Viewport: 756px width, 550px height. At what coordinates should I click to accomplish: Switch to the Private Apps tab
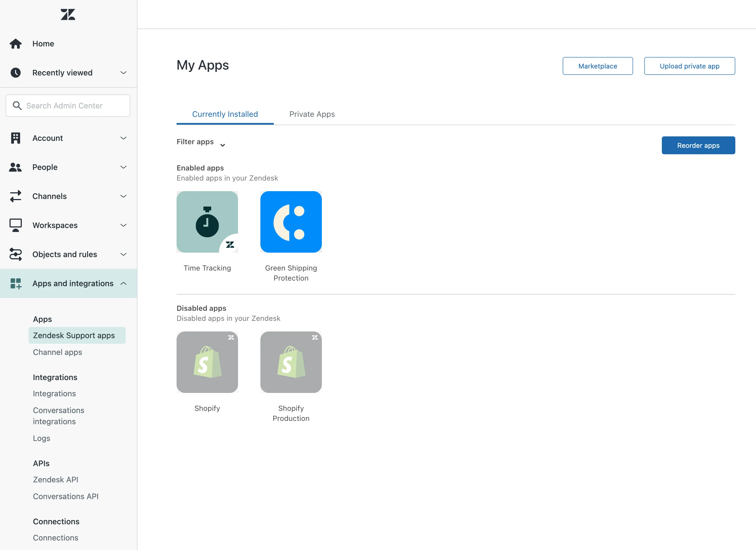[x=312, y=114]
